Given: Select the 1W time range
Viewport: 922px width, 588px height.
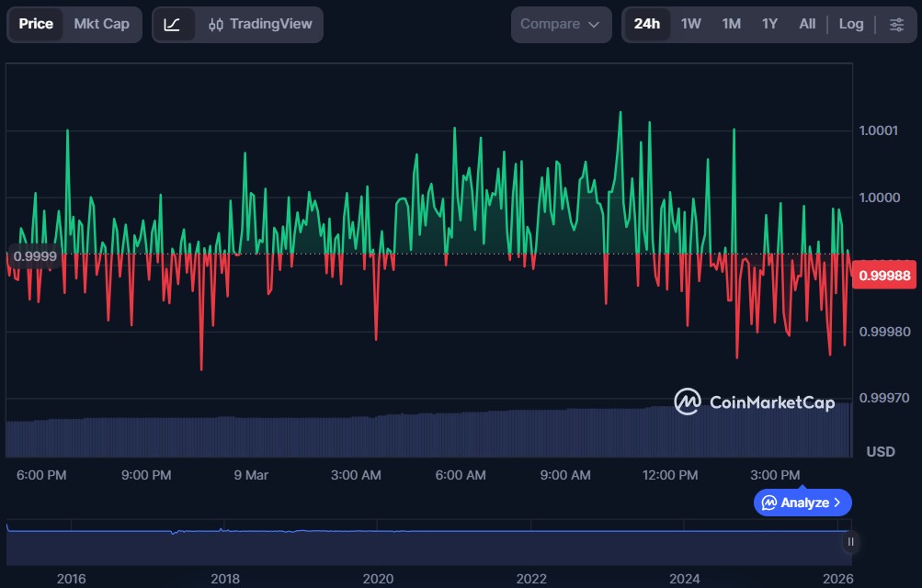Looking at the screenshot, I should (690, 24).
